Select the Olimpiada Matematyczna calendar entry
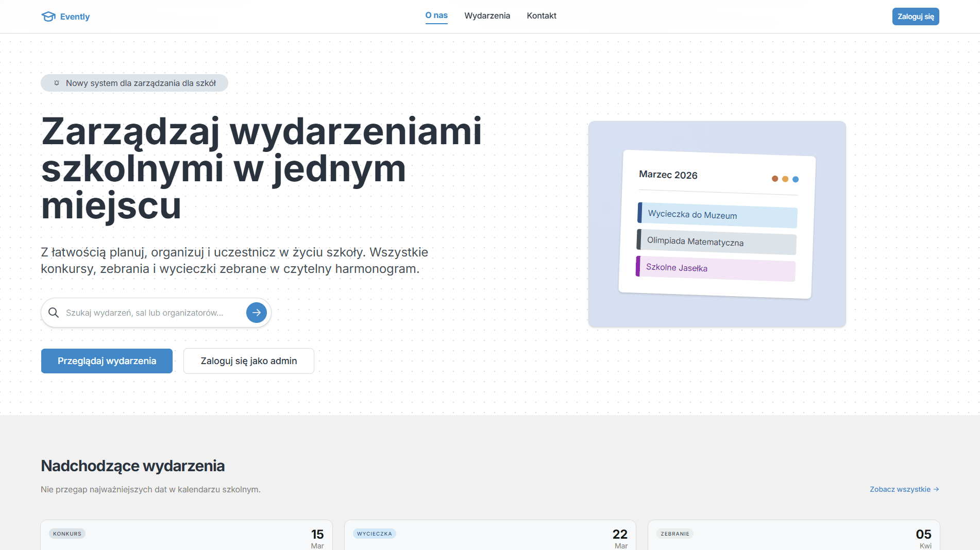The height and width of the screenshot is (550, 980). pyautogui.click(x=716, y=242)
